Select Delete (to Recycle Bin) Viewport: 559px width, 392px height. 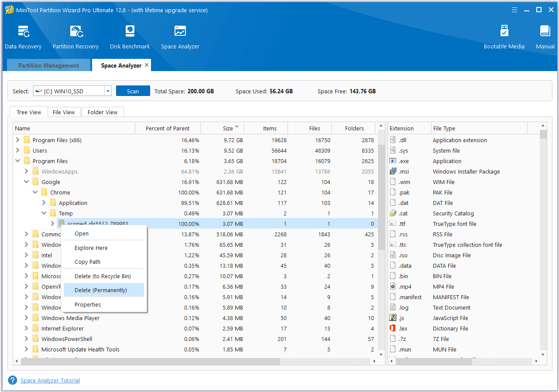103,276
